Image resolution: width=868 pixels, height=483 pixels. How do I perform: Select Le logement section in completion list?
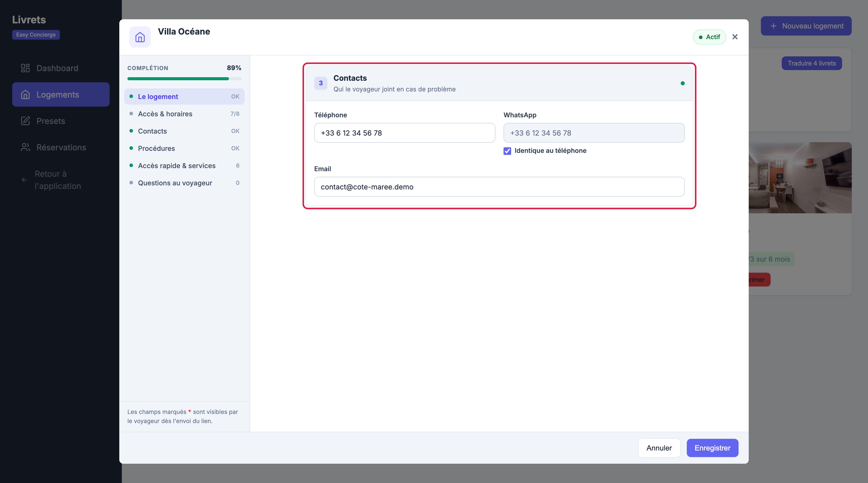pos(184,96)
